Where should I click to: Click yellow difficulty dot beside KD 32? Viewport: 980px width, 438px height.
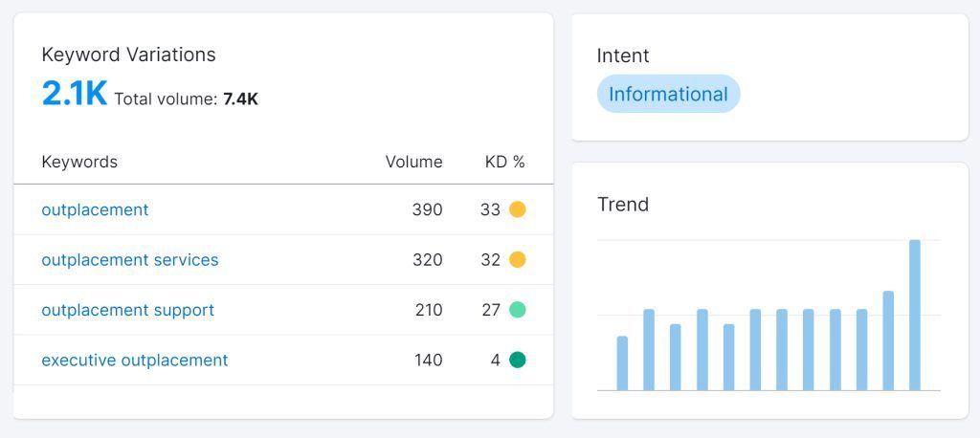click(518, 260)
